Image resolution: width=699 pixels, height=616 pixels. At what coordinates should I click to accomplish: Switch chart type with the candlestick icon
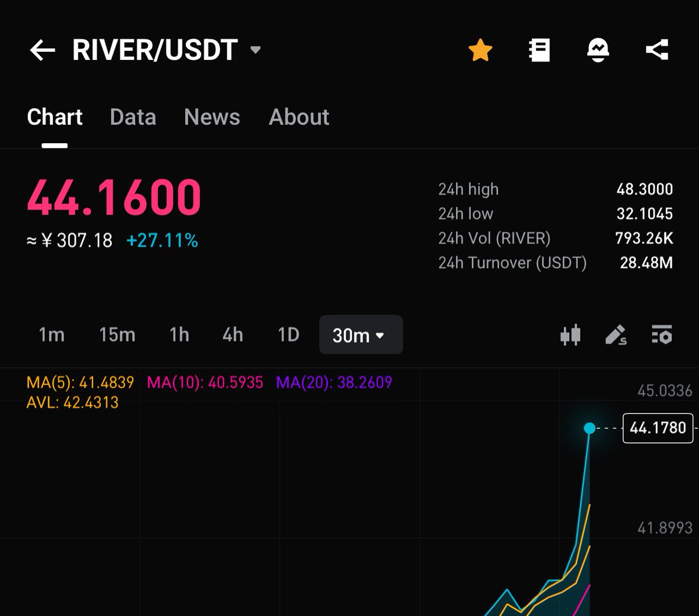(x=570, y=335)
